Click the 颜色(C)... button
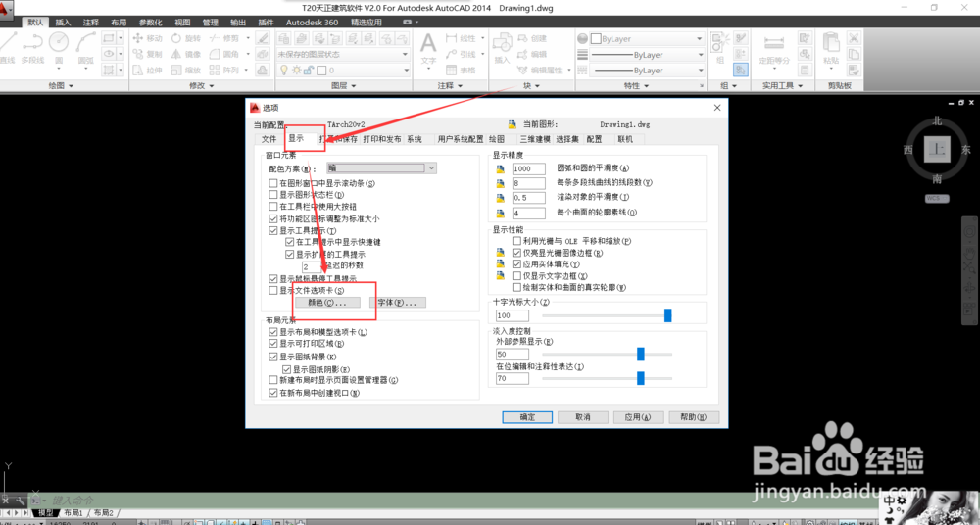 327,303
